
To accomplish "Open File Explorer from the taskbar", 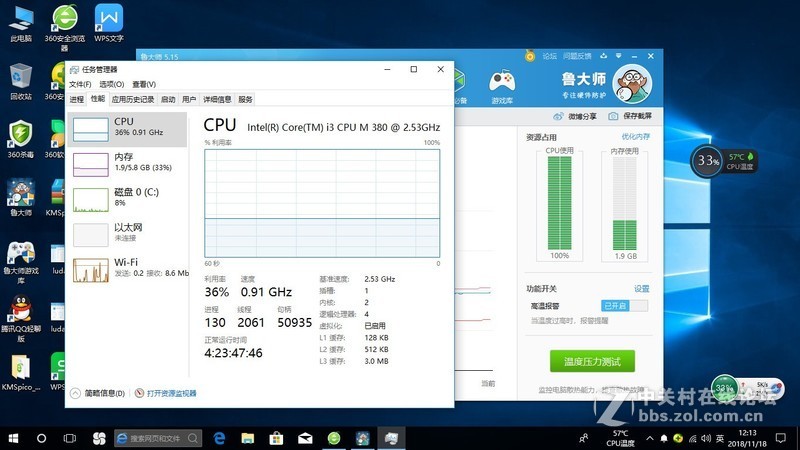I will [248, 438].
